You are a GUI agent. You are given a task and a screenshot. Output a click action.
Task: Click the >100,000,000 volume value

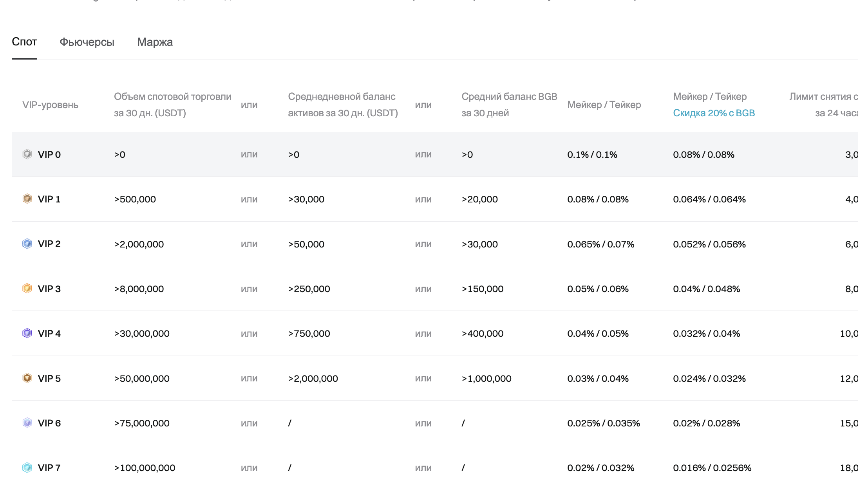(x=145, y=468)
